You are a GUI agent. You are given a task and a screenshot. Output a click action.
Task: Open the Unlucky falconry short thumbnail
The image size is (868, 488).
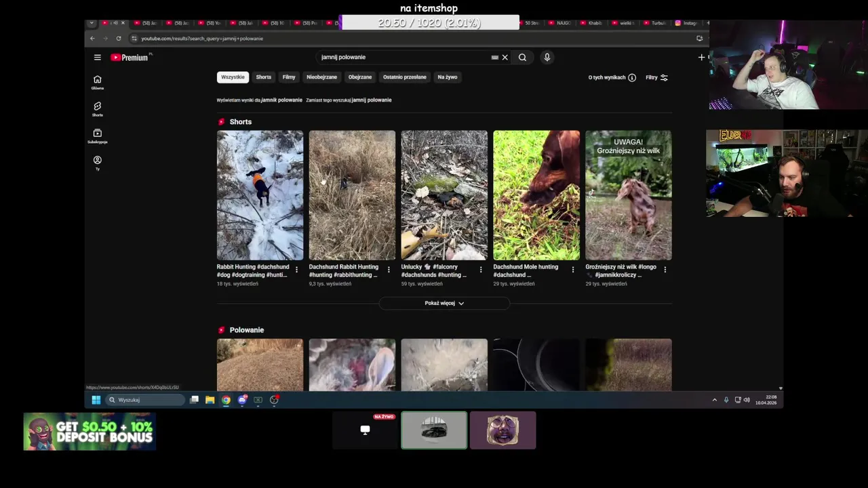pyautogui.click(x=444, y=195)
